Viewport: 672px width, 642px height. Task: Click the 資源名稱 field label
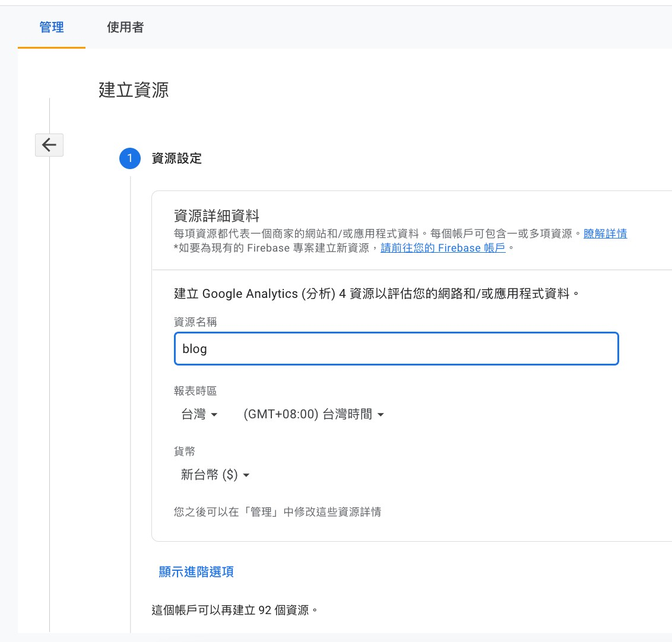195,322
